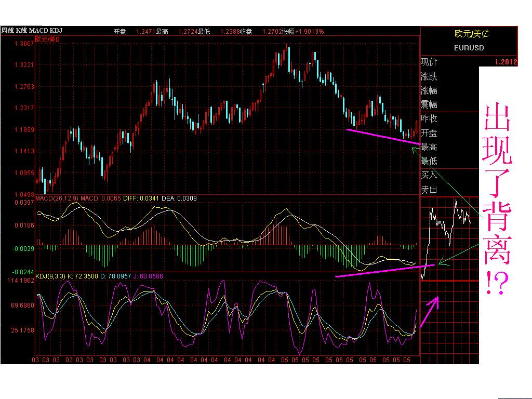Click the -0.0029 MACD axis label
The height and width of the screenshot is (399, 532).
point(23,249)
